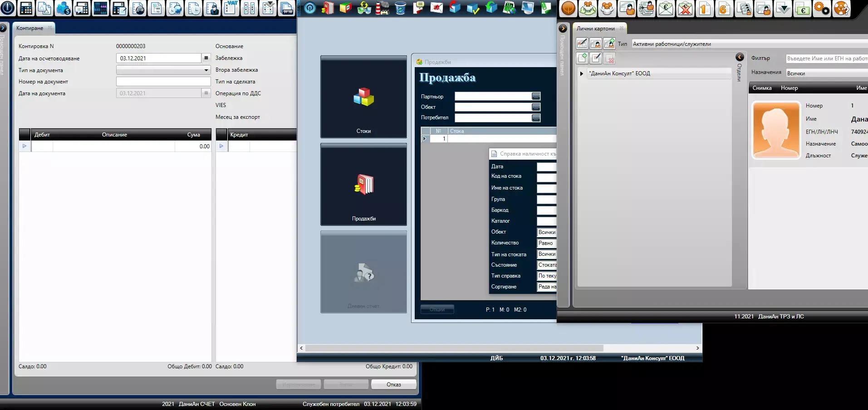Click the Дебит column header
This screenshot has height=410, width=868.
point(42,135)
